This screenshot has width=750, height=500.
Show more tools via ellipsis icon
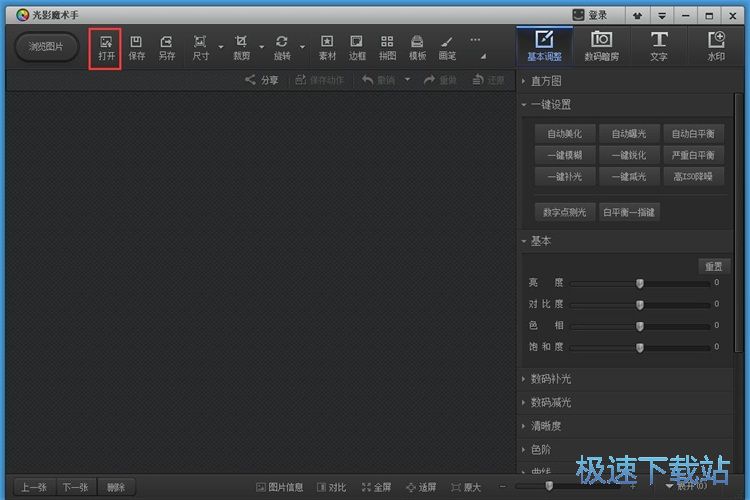coord(475,40)
